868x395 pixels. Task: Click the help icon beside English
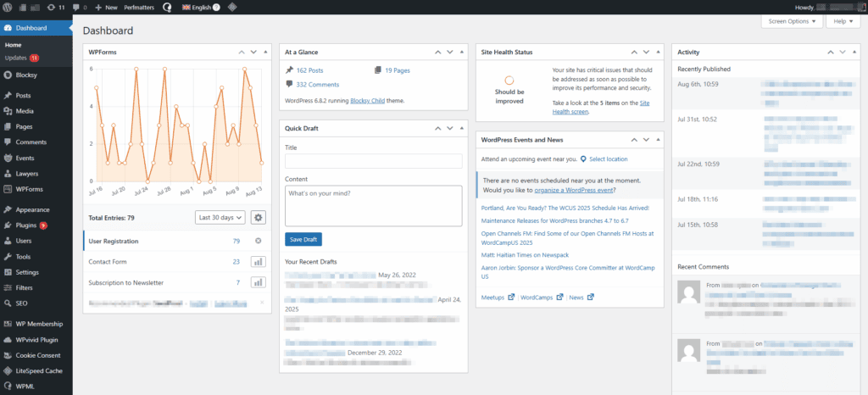coord(215,7)
